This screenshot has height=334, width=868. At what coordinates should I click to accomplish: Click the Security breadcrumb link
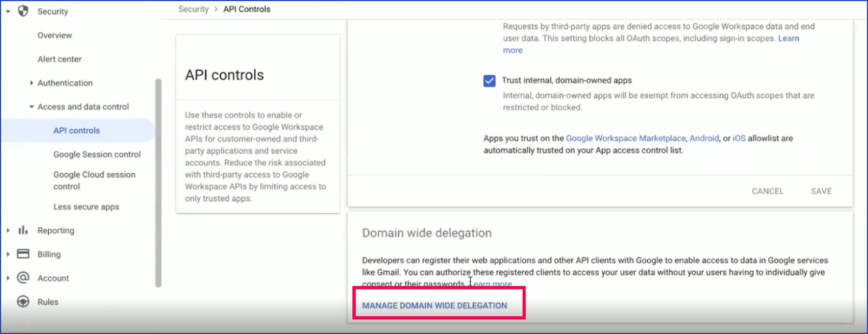pyautogui.click(x=193, y=9)
